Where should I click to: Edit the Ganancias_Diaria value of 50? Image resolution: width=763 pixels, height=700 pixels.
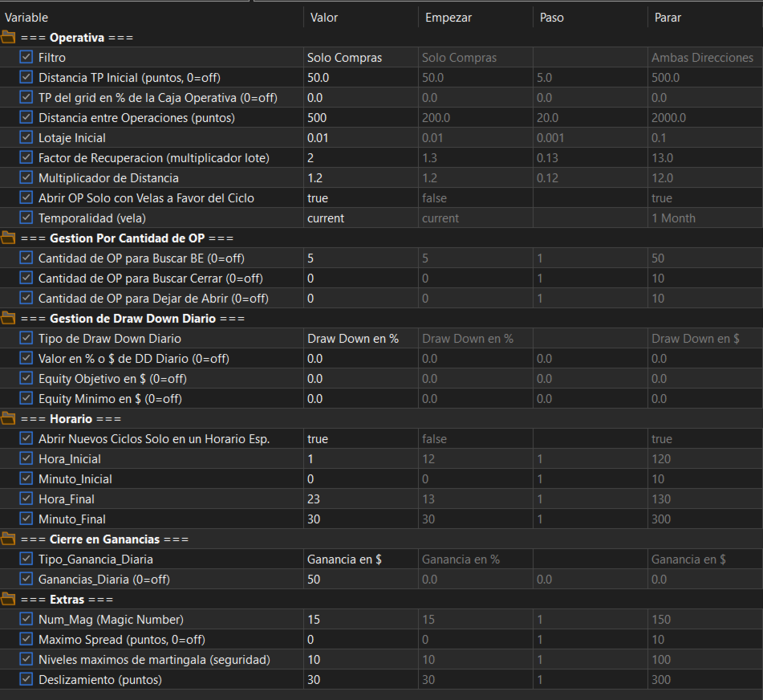pyautogui.click(x=359, y=580)
